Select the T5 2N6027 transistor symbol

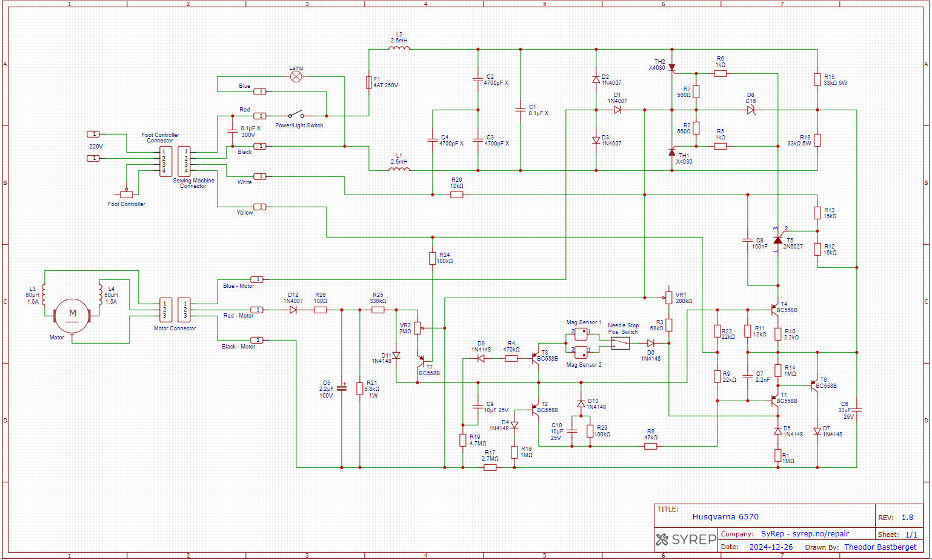tap(778, 240)
